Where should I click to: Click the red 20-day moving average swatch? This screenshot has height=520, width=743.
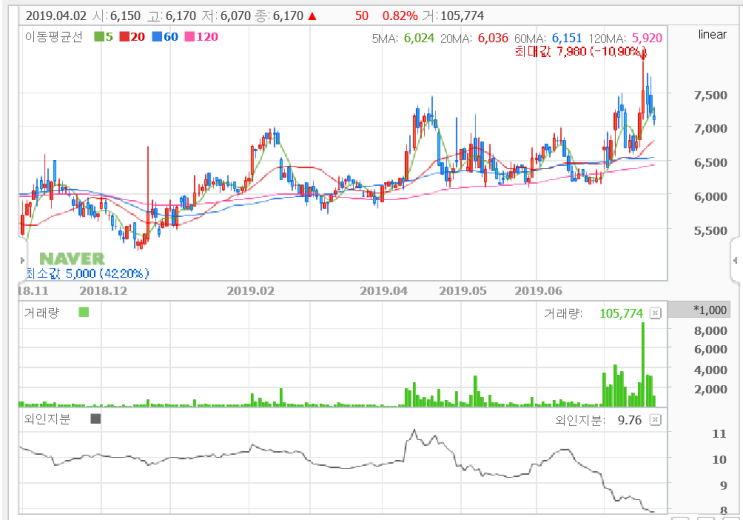click(x=124, y=36)
